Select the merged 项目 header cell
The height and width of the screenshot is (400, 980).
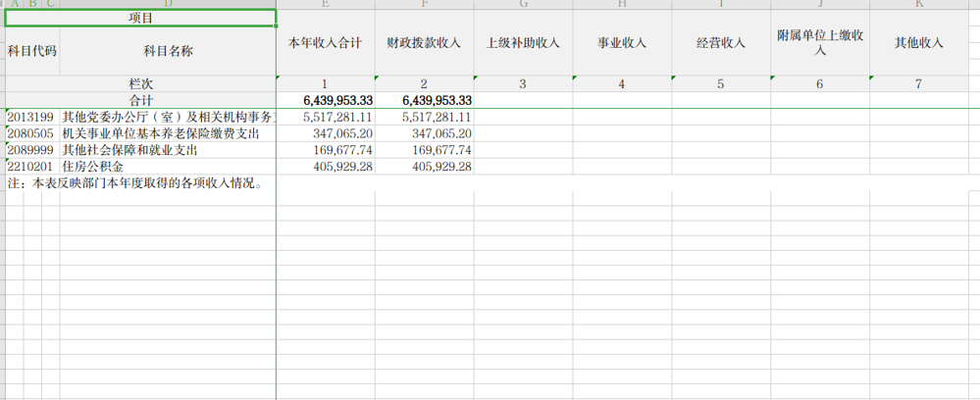tap(140, 18)
